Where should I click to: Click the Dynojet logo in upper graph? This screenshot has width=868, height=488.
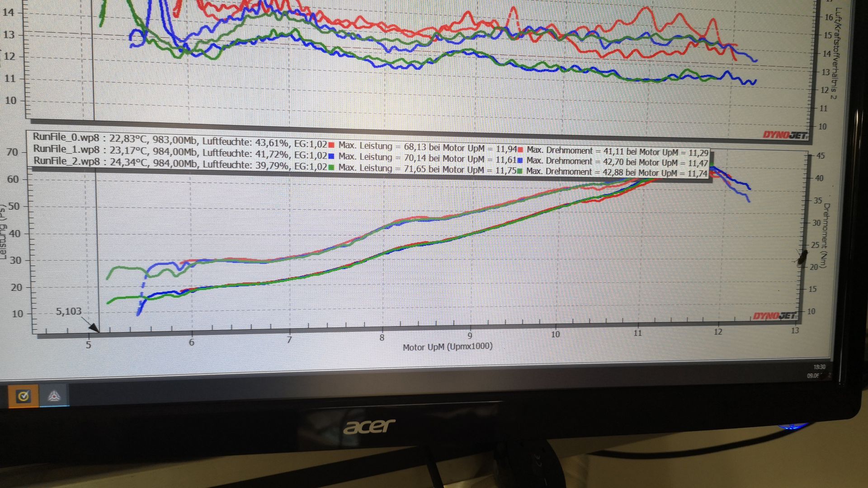coord(784,135)
